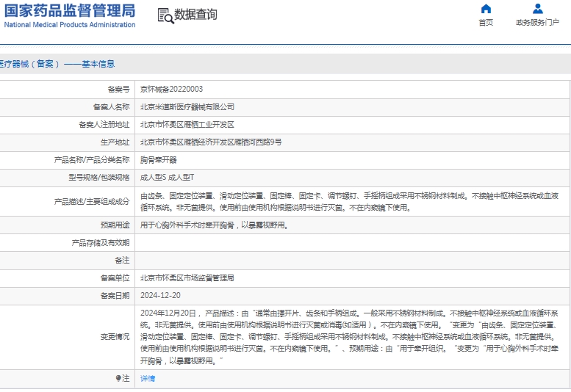571x392 pixels.
Task: Click the 备案日期 row label
Action: tap(115, 296)
